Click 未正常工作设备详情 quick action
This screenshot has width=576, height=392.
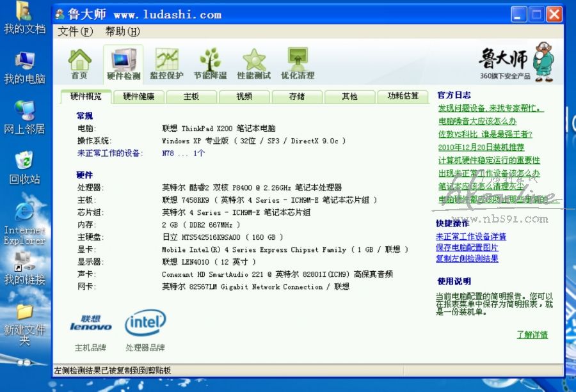click(x=470, y=237)
